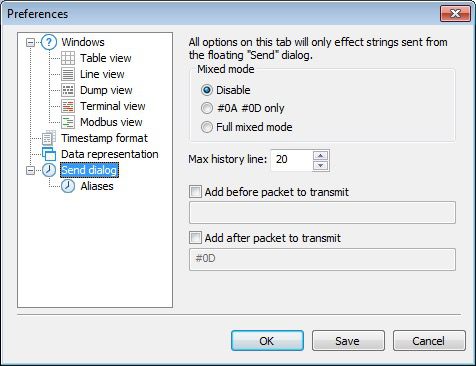476x366 pixels.
Task: Choose the Terminal view icon
Action: coord(68,106)
